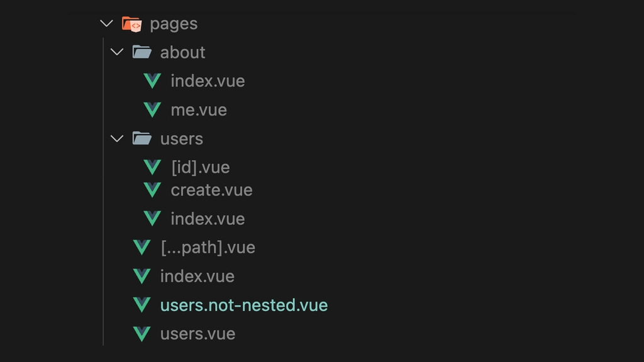
Task: Collapse the about folder
Action: point(116,52)
